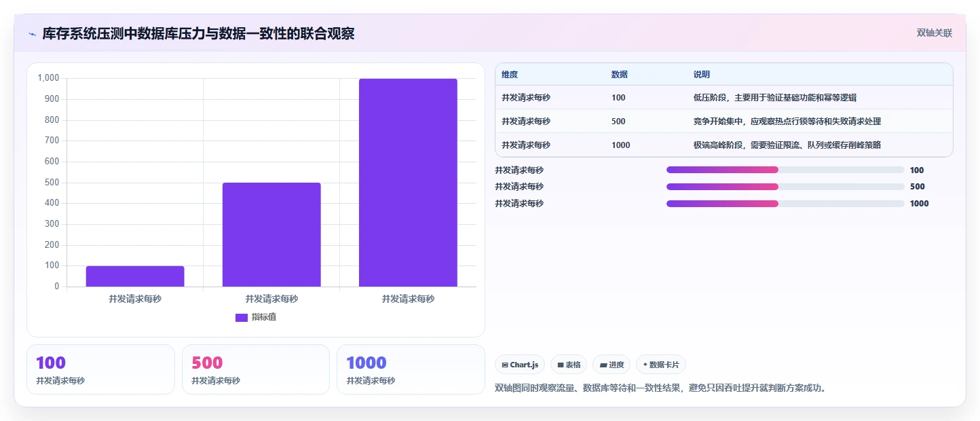Click value 100 right of progress bar
This screenshot has height=421, width=980.
(917, 170)
